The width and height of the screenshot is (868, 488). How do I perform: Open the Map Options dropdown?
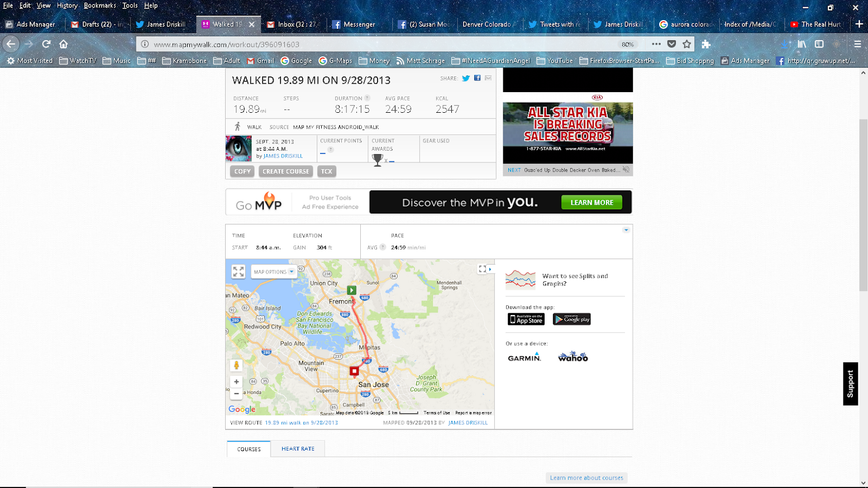click(x=274, y=272)
